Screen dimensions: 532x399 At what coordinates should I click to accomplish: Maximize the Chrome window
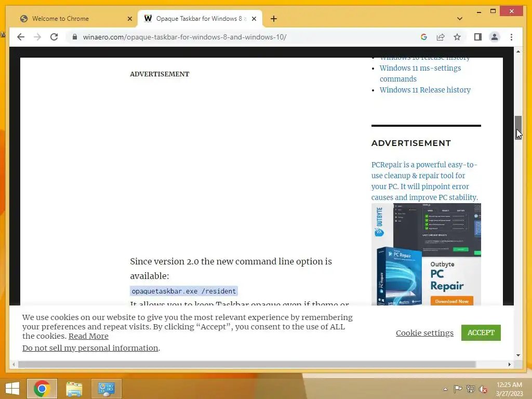tap(493, 11)
